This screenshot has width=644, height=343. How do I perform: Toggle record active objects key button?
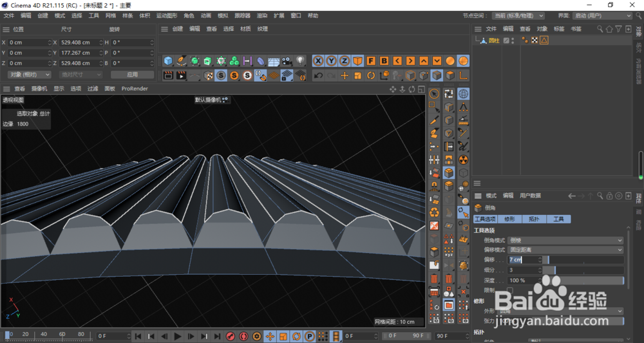click(231, 336)
